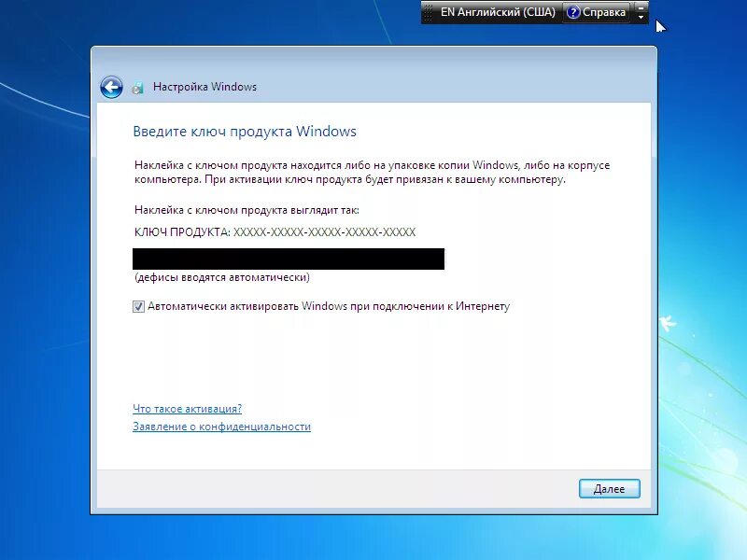Click the Далее button

[x=610, y=488]
